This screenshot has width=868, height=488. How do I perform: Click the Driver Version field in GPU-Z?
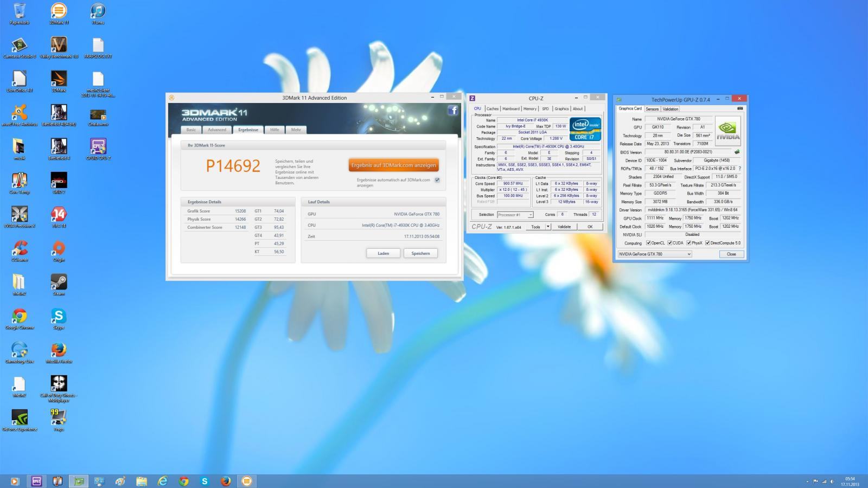tap(693, 210)
